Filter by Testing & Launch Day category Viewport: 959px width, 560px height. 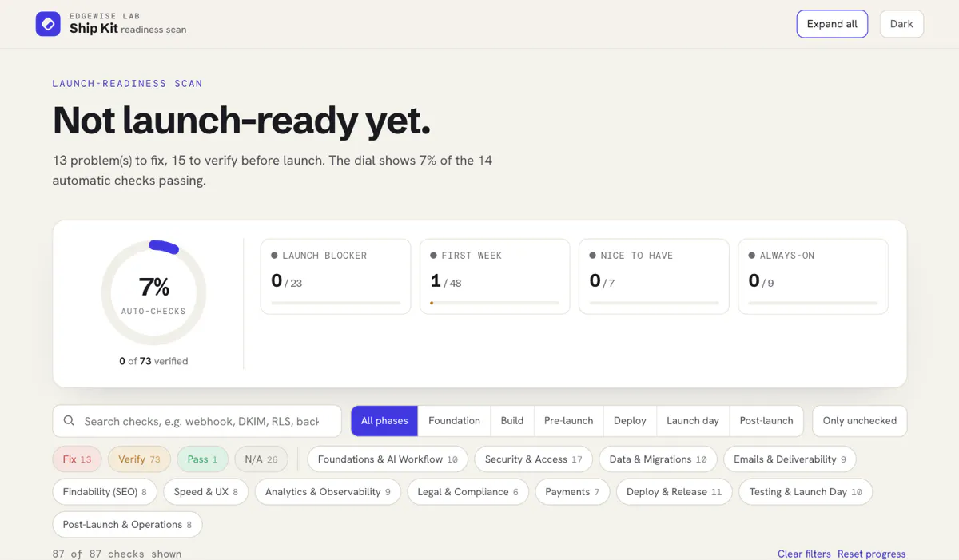pyautogui.click(x=806, y=492)
